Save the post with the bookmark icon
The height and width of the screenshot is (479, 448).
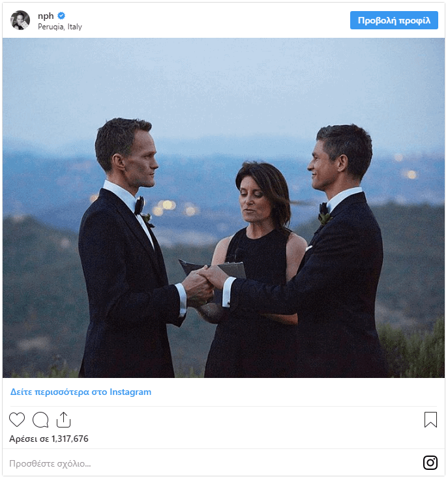[430, 420]
